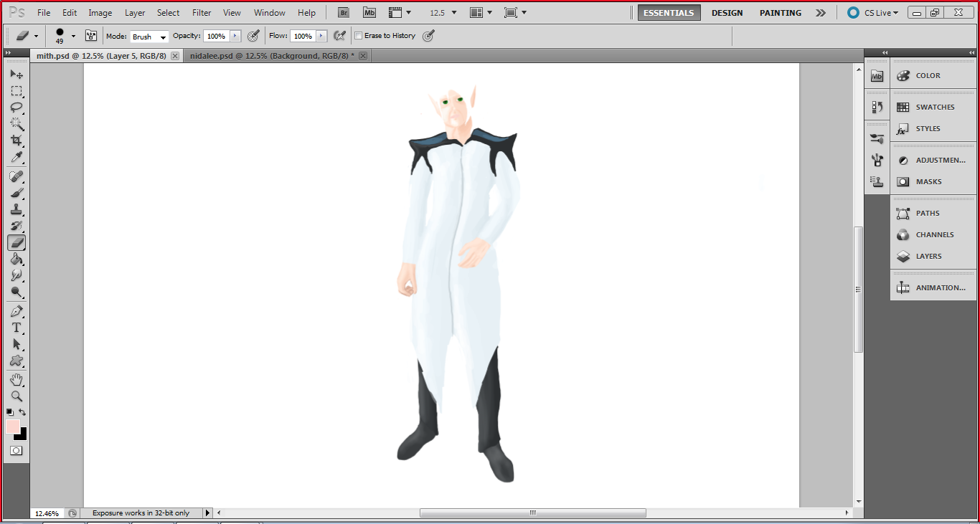The width and height of the screenshot is (980, 524).
Task: Open the Screen Mode dropdown
Action: (515, 13)
